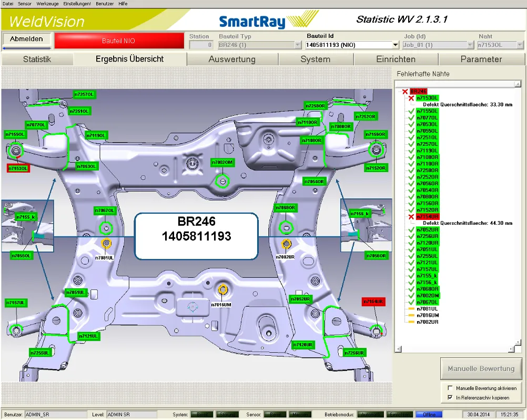The image size is (527, 420).
Task: Click the Automatik mode indicator
Action: [x=371, y=414]
